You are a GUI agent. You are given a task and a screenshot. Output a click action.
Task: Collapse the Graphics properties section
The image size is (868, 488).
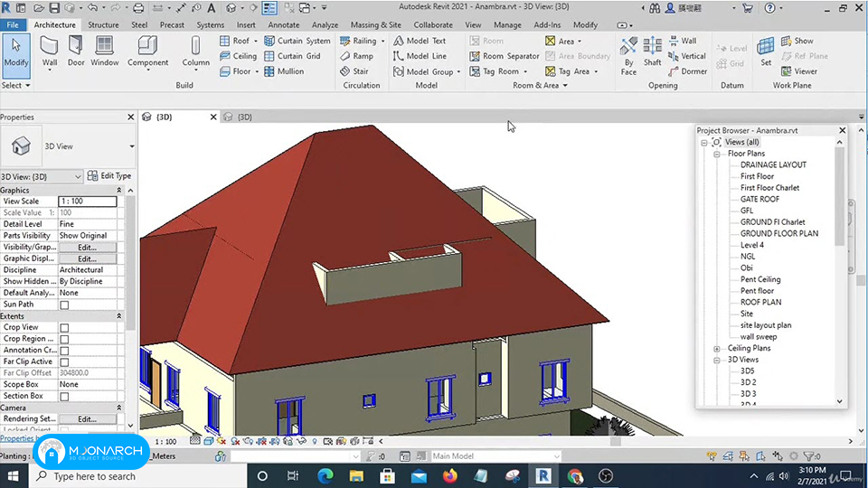[119, 191]
